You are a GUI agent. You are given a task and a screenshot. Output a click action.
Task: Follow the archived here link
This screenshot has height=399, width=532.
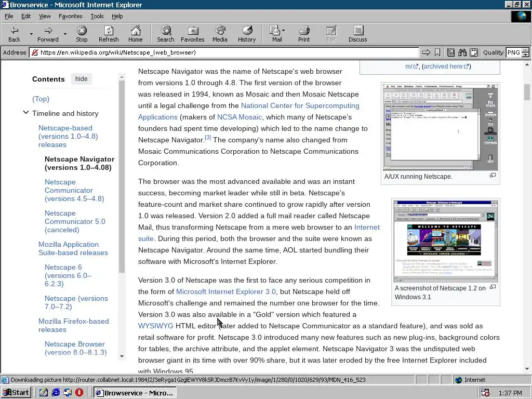point(446,66)
